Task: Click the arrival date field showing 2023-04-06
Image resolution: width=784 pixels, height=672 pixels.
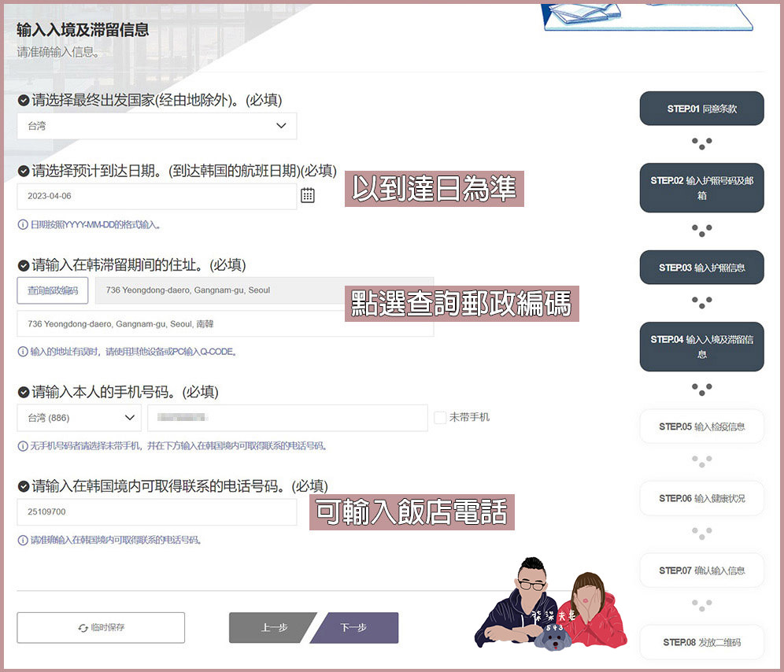Action: (157, 196)
